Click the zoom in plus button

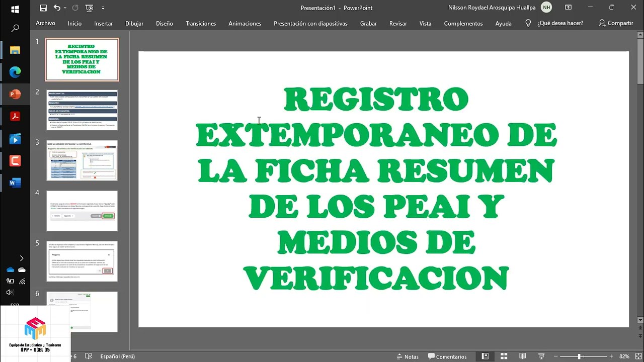611,356
